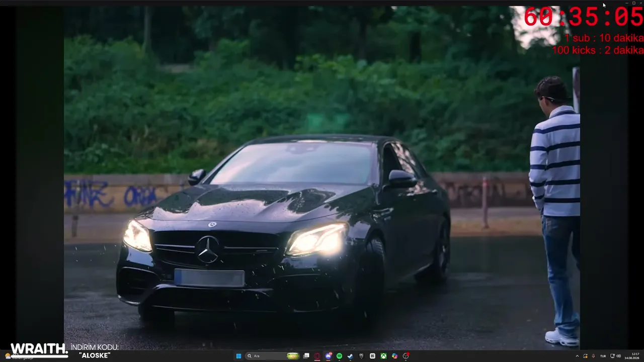The height and width of the screenshot is (362, 644).
Task: Open Epic Games Launcher from the taskbar
Action: click(361, 356)
